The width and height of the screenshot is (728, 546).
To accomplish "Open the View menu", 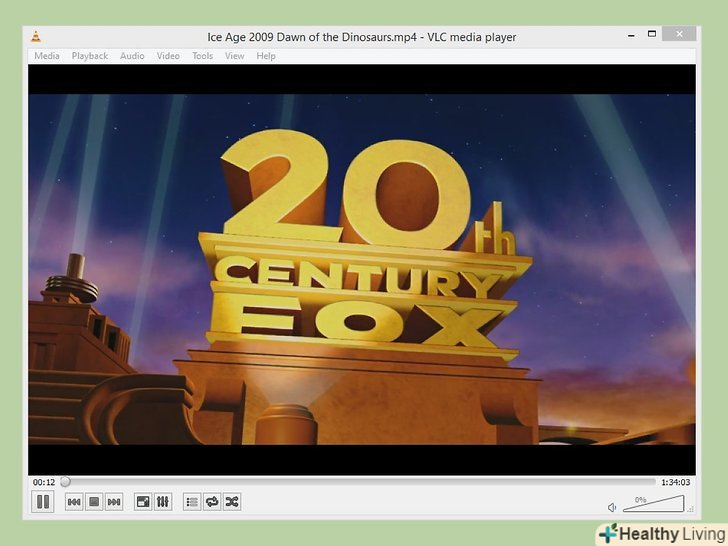I will [234, 56].
